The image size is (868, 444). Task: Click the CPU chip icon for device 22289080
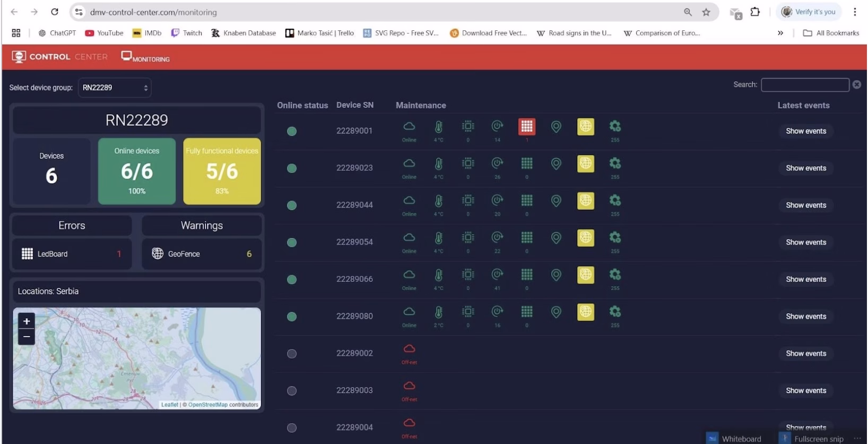pyautogui.click(x=468, y=312)
